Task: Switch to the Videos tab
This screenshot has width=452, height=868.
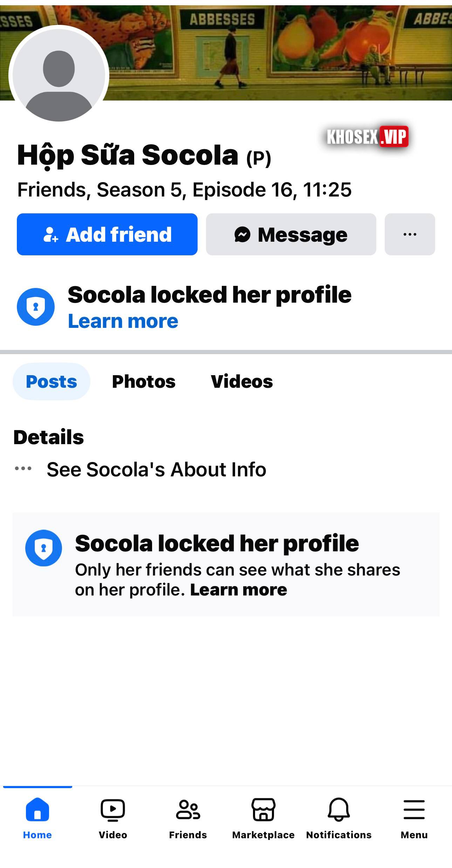Action: tap(242, 381)
